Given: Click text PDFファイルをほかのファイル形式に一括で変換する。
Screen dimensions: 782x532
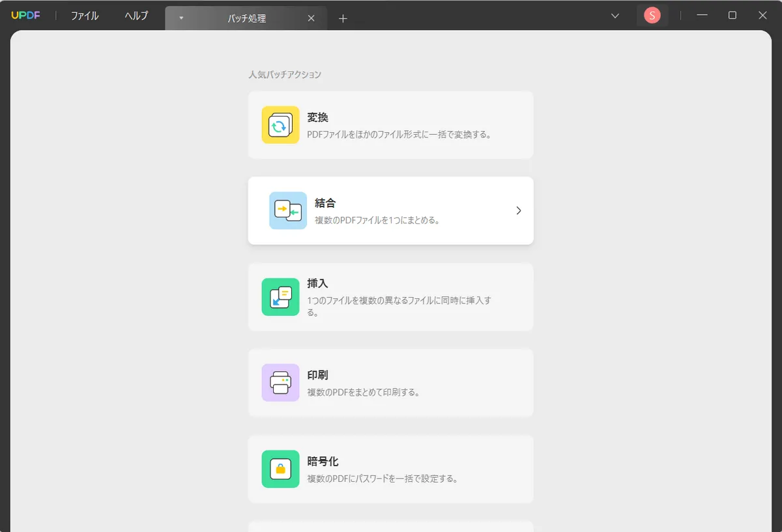Looking at the screenshot, I should coord(399,135).
